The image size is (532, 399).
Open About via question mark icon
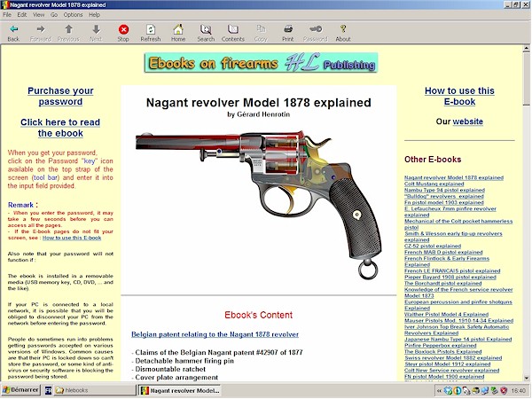(343, 29)
